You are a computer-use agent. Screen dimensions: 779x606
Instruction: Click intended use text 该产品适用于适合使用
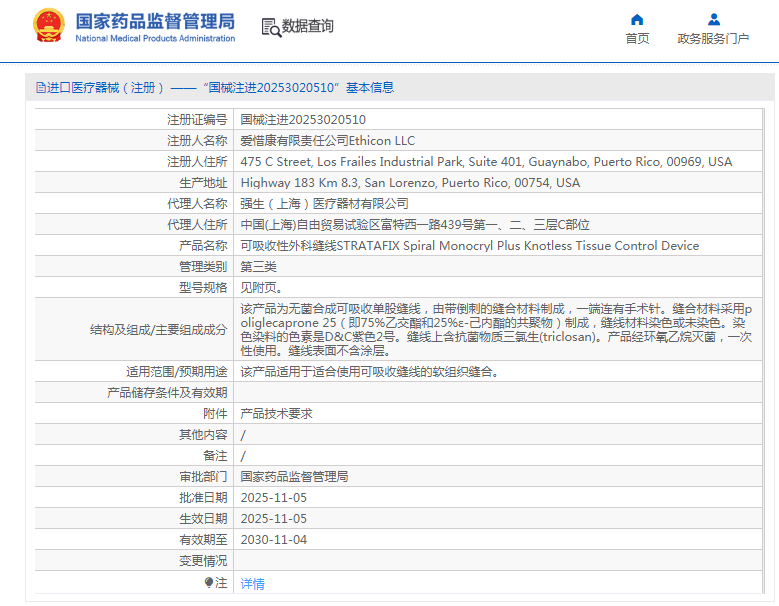[x=370, y=372]
